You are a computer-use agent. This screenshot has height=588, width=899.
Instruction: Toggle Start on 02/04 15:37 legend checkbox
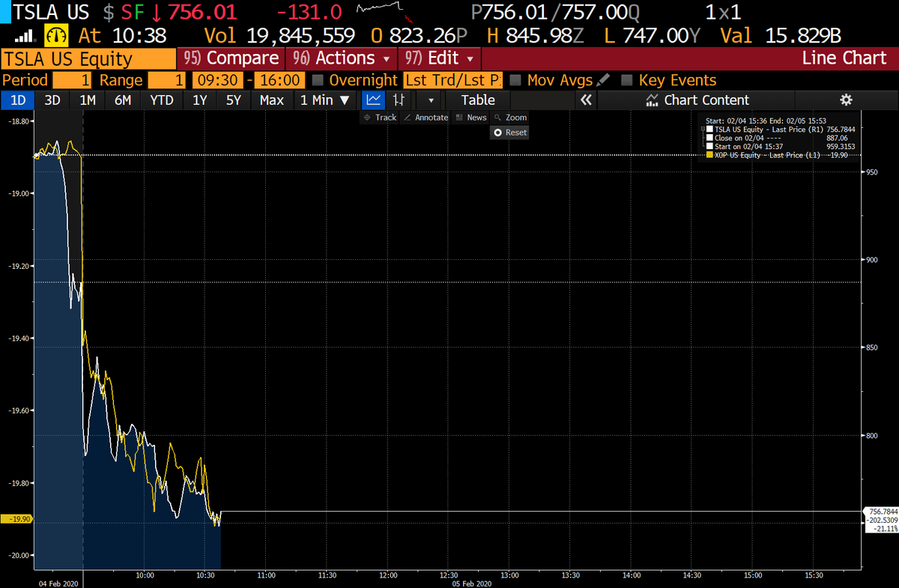(x=709, y=146)
